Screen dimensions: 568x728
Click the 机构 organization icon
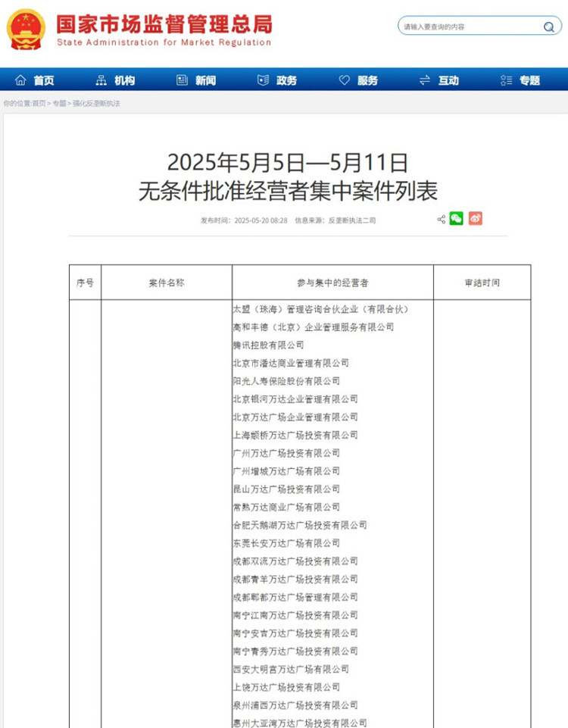(x=101, y=80)
